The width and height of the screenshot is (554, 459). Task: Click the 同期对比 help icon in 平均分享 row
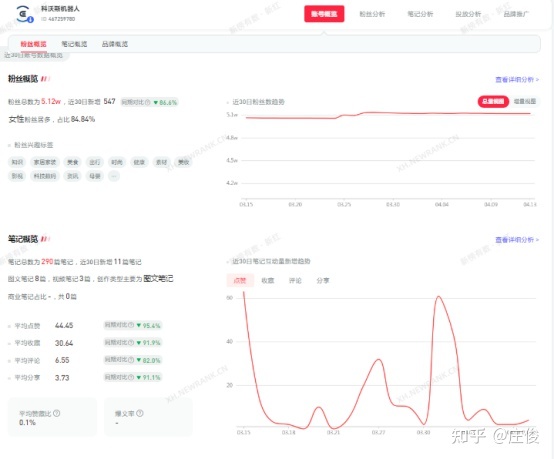tap(131, 377)
